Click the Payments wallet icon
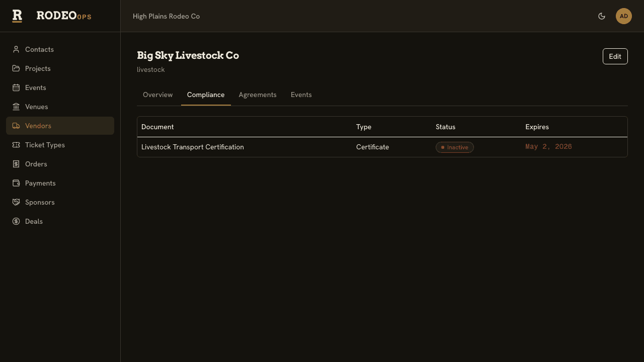Screen dimensions: 644x362 [x=16, y=183]
